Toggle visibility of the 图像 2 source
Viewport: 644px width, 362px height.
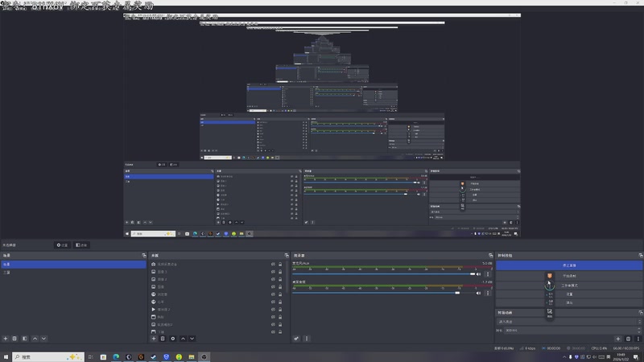pos(273,279)
